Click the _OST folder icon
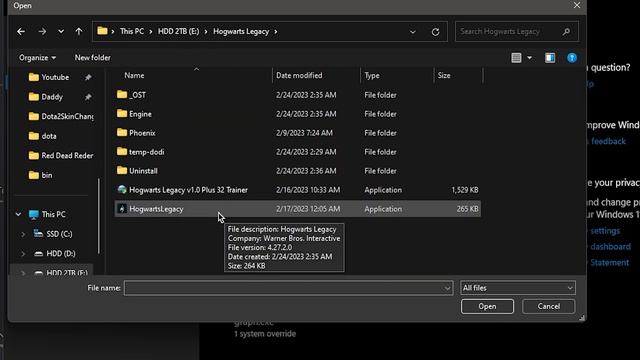 tap(122, 95)
